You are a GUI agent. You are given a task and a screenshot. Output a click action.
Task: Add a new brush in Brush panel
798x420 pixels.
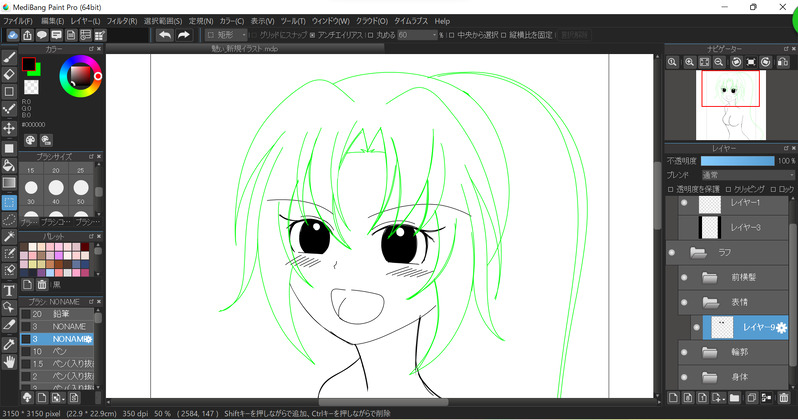click(42, 398)
